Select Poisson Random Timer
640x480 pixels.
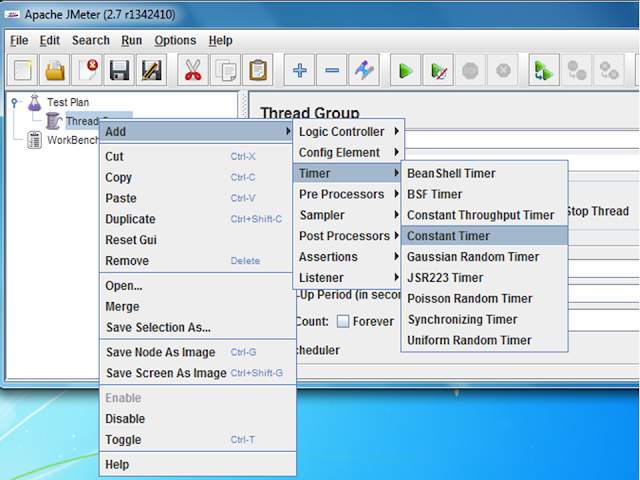pyautogui.click(x=484, y=298)
